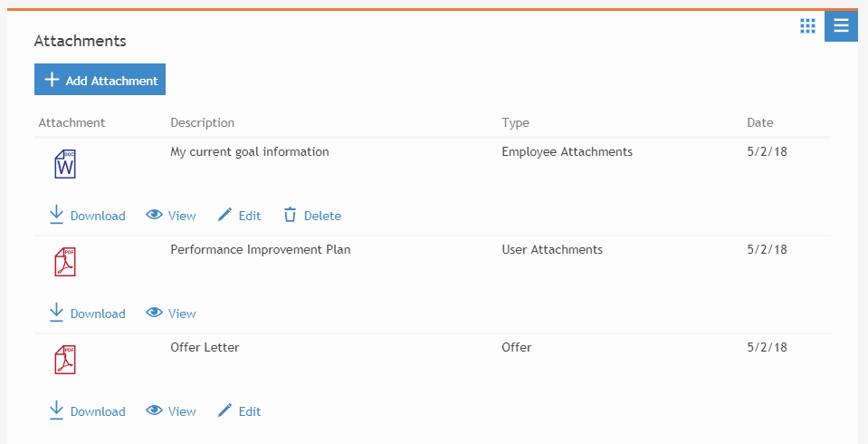Click the Word document icon for goal information
Screen dimensions: 868x444
[x=65, y=164]
